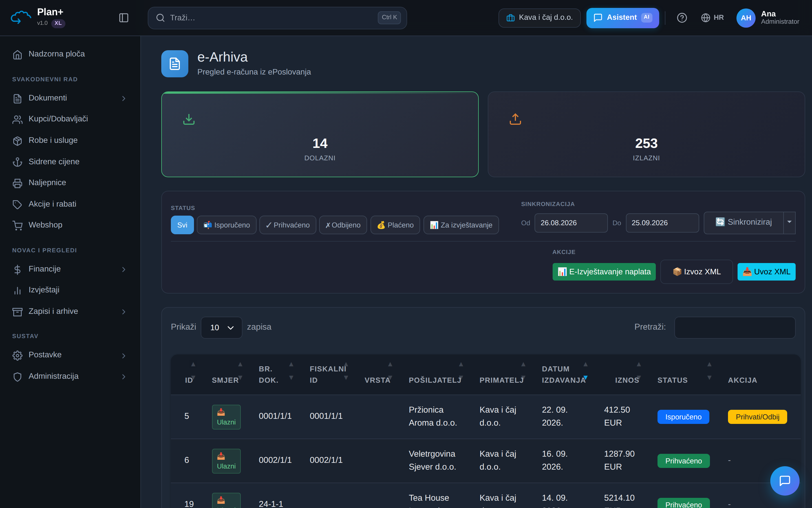The height and width of the screenshot is (508, 812).
Task: Click the search magnifier icon
Action: click(160, 18)
